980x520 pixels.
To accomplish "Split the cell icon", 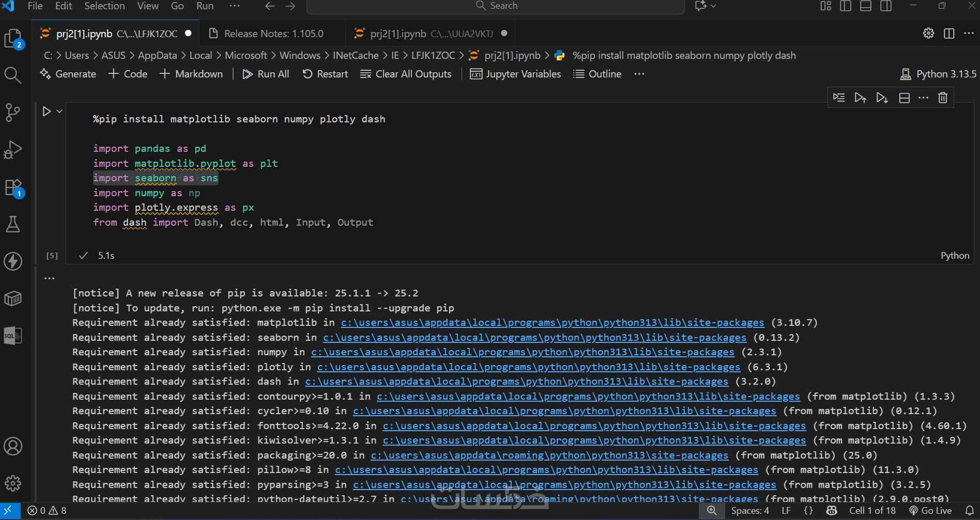I will point(904,98).
